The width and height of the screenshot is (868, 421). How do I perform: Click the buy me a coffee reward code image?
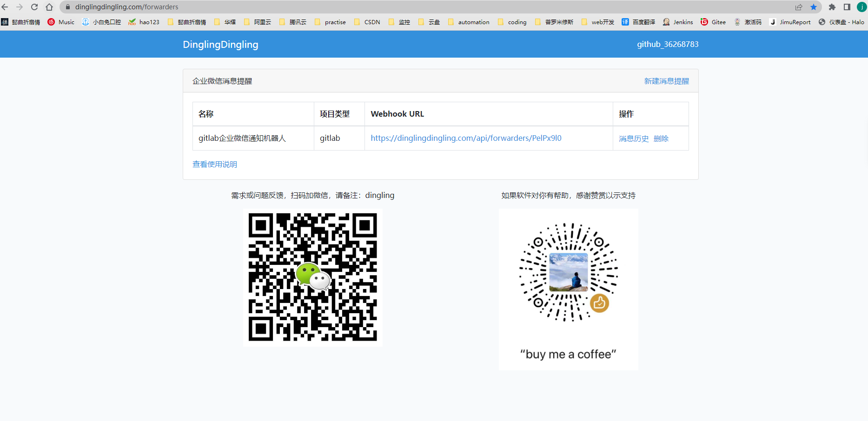[568, 289]
